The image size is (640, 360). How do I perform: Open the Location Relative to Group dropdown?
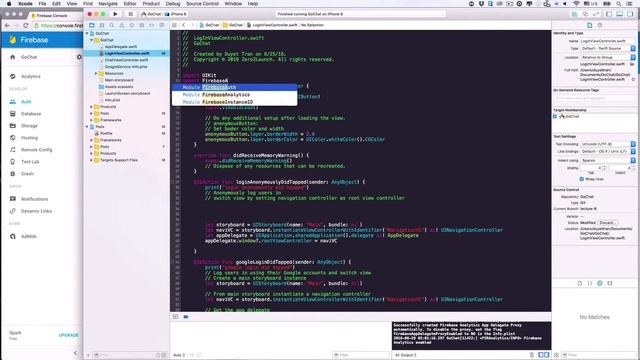click(608, 57)
